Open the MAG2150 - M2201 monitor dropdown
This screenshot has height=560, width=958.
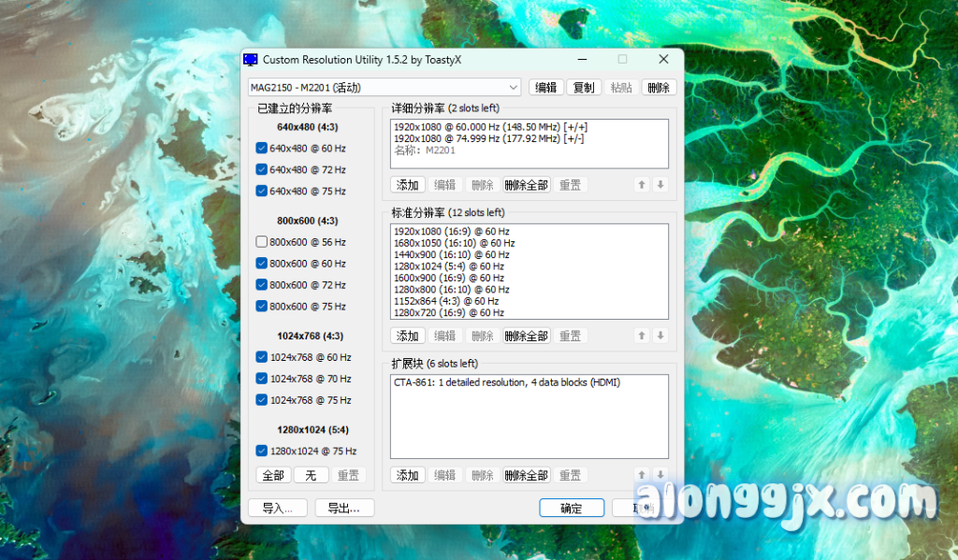[384, 87]
